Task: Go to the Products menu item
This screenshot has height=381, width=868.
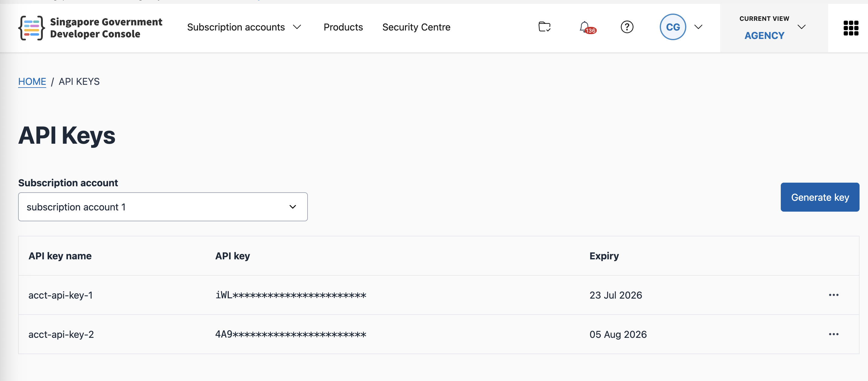Action: (343, 27)
